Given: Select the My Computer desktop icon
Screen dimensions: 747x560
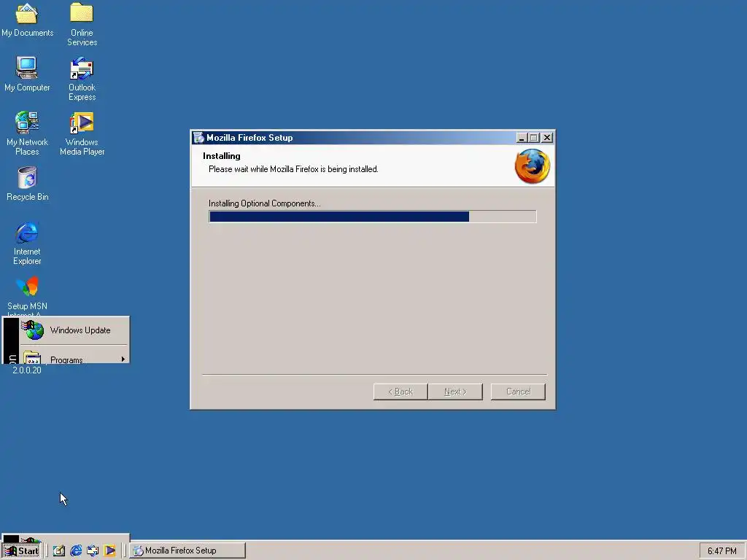Looking at the screenshot, I should [27, 74].
